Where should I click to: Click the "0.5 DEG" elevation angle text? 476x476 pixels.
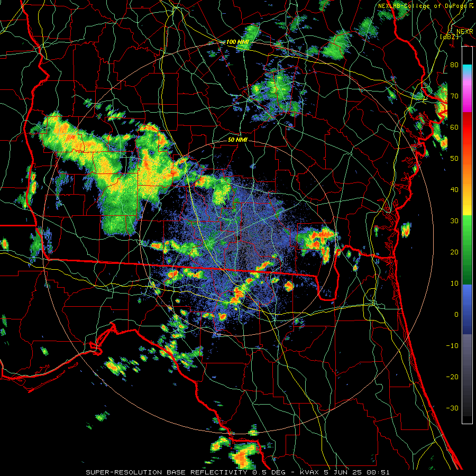[270, 472]
